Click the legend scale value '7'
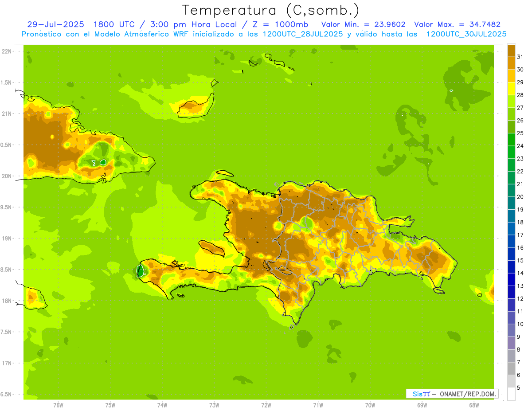532x411 pixels. (x=519, y=362)
